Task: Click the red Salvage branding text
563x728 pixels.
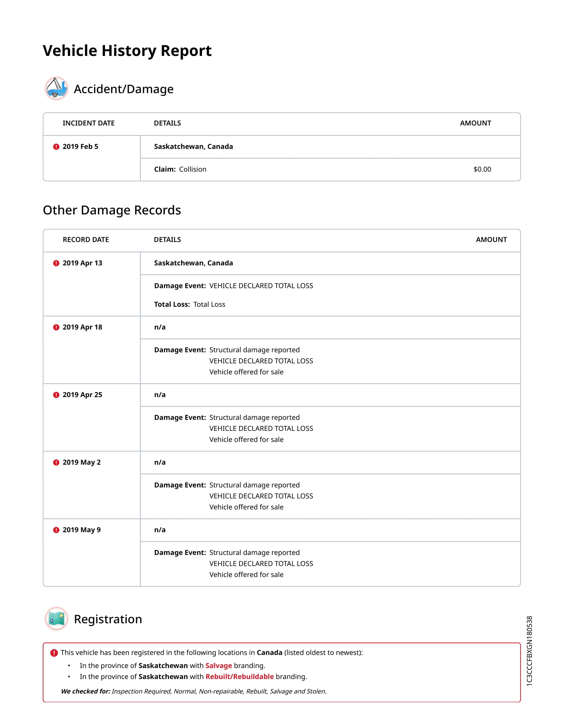Action: pos(219,666)
